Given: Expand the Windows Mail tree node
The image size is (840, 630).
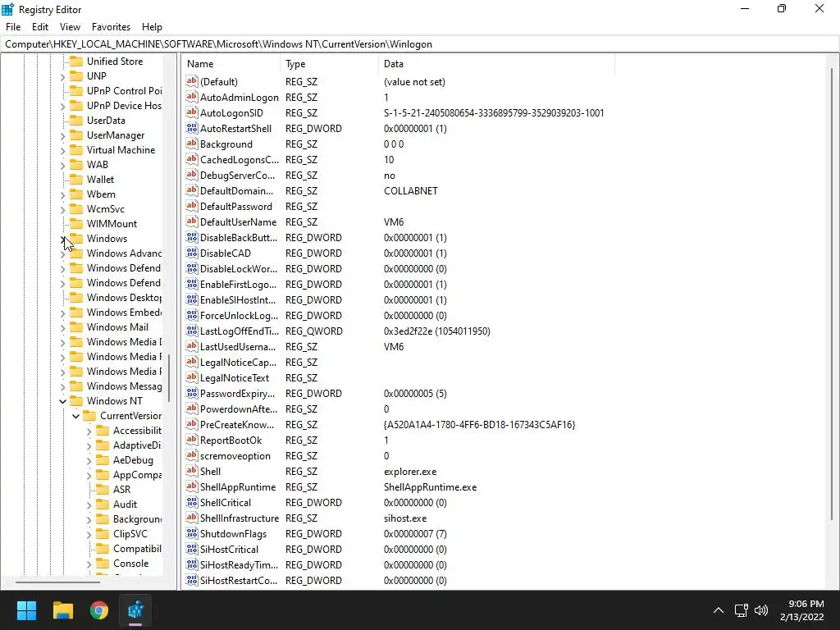Looking at the screenshot, I should [x=62, y=327].
